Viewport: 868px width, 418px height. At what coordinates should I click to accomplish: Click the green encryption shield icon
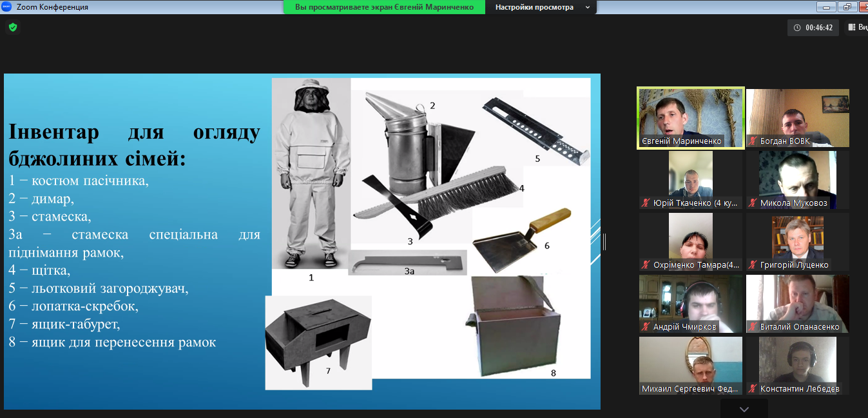pos(12,28)
